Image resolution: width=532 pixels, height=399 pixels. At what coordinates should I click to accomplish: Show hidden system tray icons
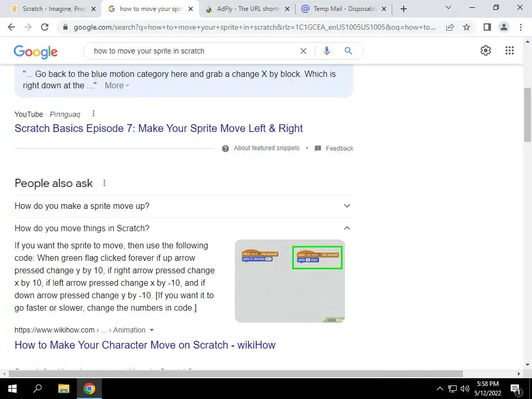coord(440,389)
